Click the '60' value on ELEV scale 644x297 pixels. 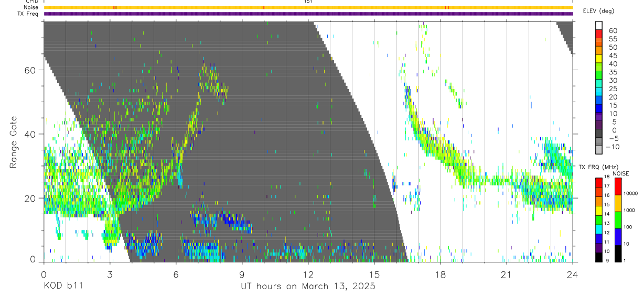click(x=614, y=31)
